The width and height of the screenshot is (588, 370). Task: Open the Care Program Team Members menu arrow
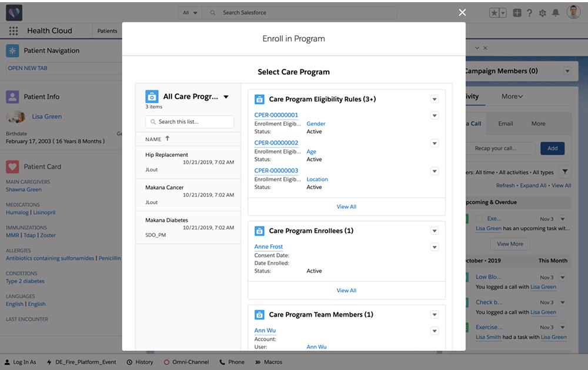tap(435, 315)
